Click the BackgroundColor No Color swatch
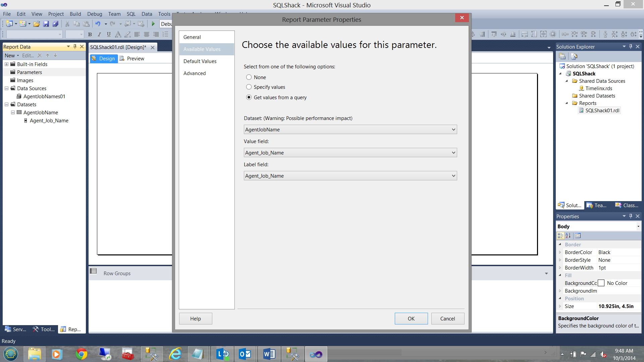This screenshot has width=644, height=362. pos(601,283)
